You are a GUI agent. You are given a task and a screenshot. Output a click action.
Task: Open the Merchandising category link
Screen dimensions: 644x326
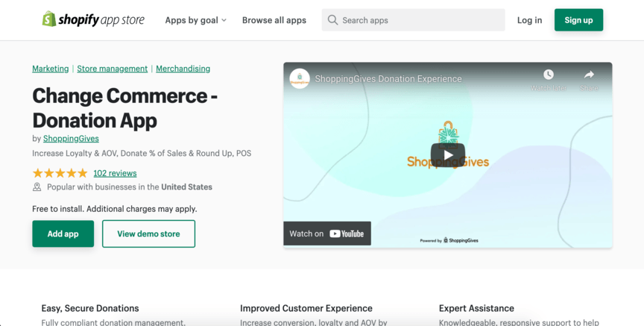click(x=183, y=69)
